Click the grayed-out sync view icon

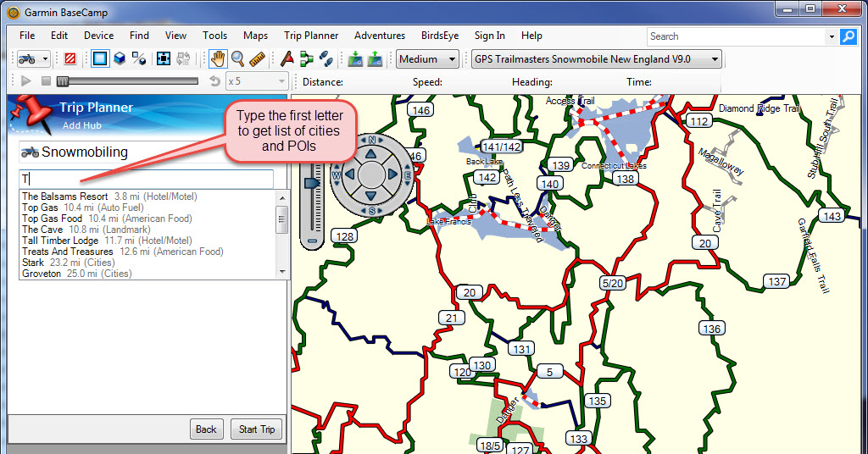(183, 58)
